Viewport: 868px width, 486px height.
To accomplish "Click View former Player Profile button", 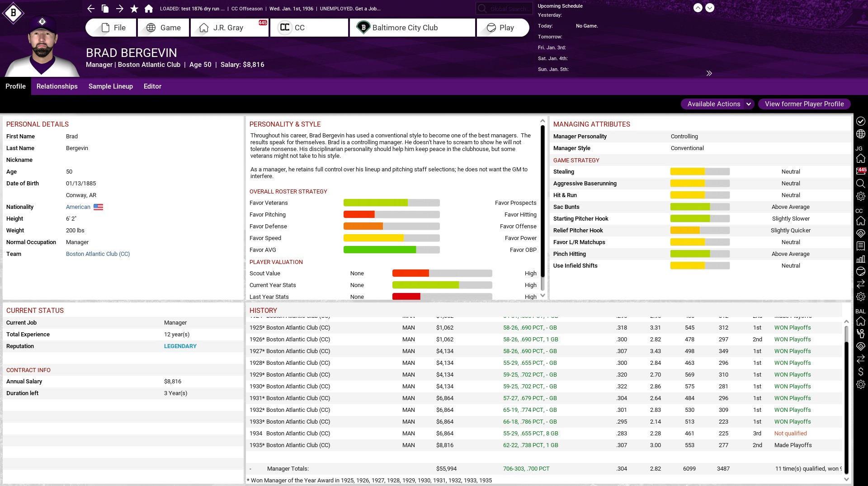I will (x=804, y=104).
